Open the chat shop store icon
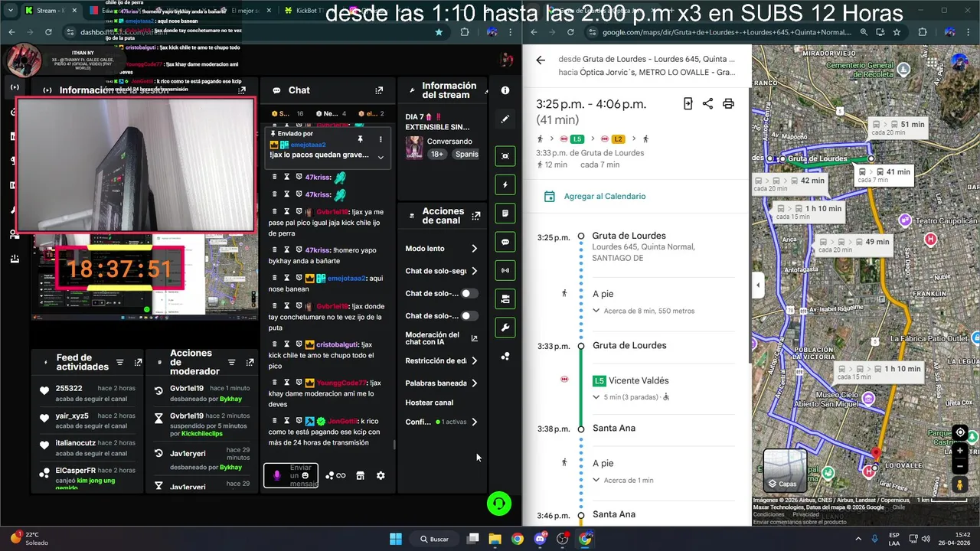The image size is (980, 551). (360, 475)
